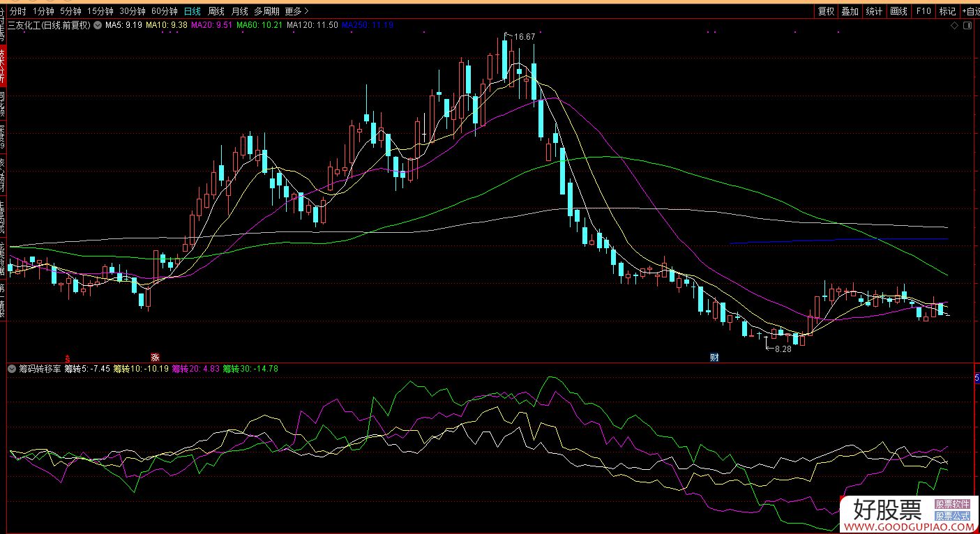The height and width of the screenshot is (534, 980).
Task: Select the 30分钟 period tab
Action: click(132, 11)
